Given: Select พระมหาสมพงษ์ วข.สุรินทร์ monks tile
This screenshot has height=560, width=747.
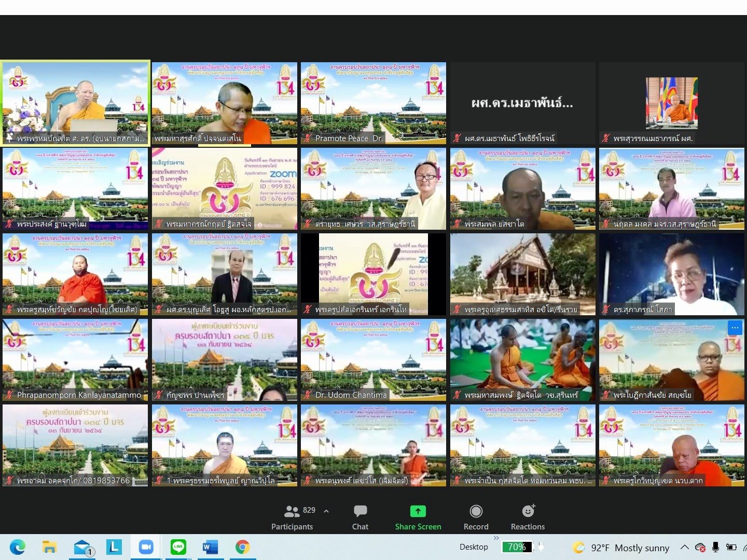Looking at the screenshot, I should [x=523, y=360].
